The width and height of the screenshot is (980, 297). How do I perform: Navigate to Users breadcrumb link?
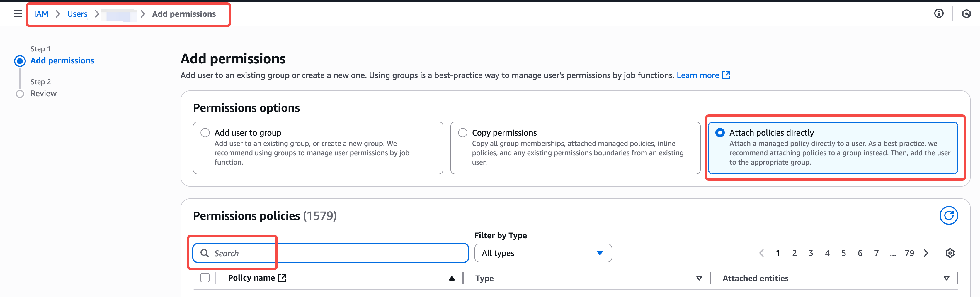(x=77, y=14)
